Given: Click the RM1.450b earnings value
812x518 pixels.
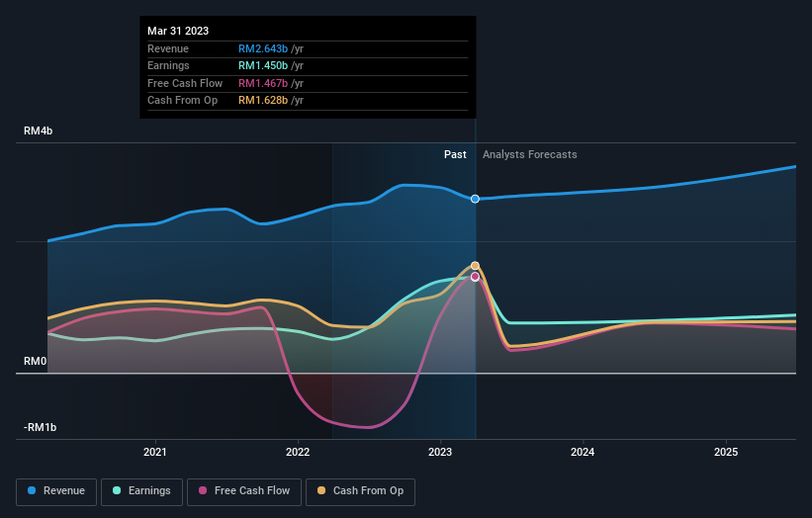Looking at the screenshot, I should tap(263, 65).
